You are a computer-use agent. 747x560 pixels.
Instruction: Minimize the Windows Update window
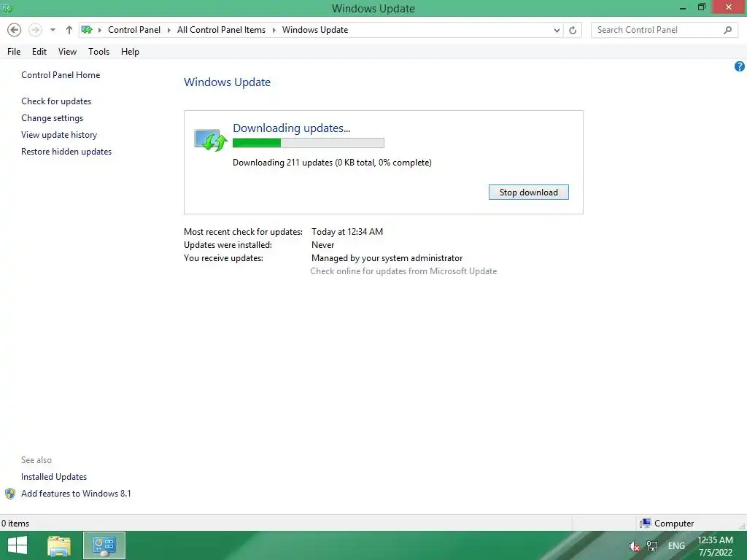[682, 8]
